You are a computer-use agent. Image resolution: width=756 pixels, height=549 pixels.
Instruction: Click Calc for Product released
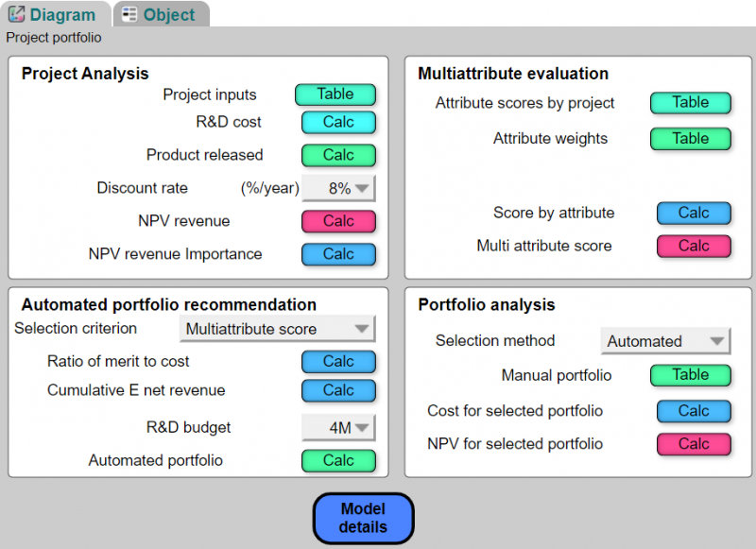[338, 155]
